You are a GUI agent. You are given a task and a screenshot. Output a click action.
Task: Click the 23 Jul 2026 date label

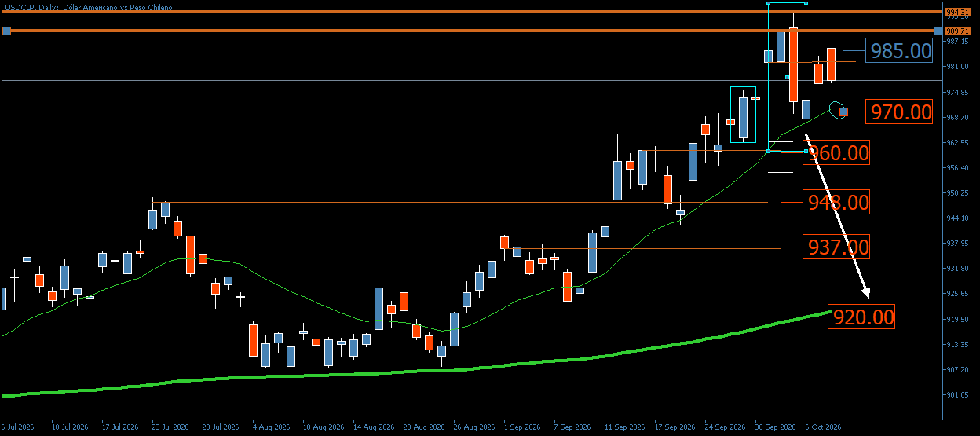click(x=170, y=427)
